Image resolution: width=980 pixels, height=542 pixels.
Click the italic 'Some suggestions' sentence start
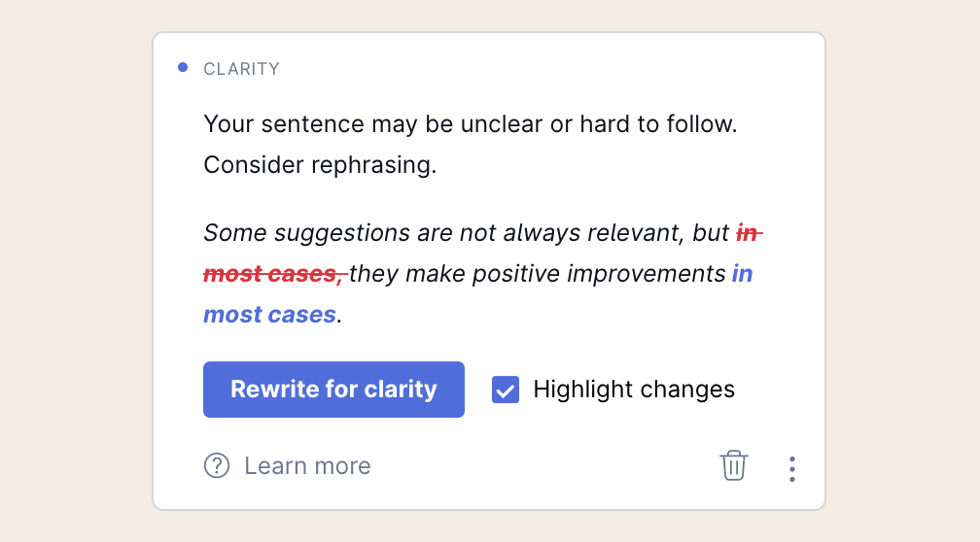(307, 233)
